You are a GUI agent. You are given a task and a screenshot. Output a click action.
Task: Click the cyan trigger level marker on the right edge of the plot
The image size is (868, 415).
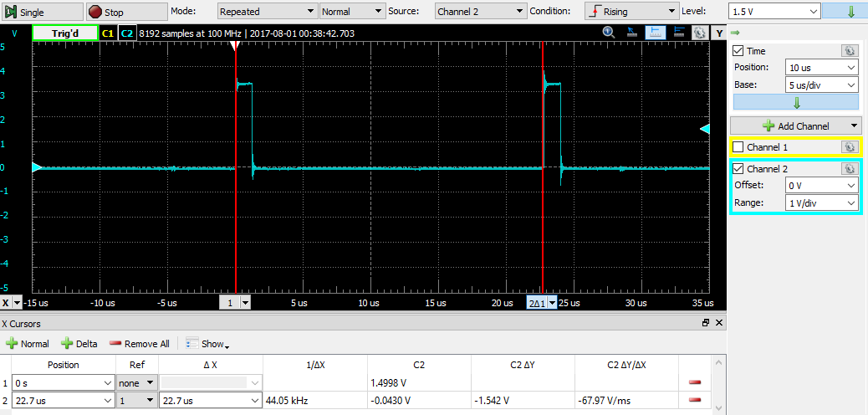pyautogui.click(x=705, y=129)
